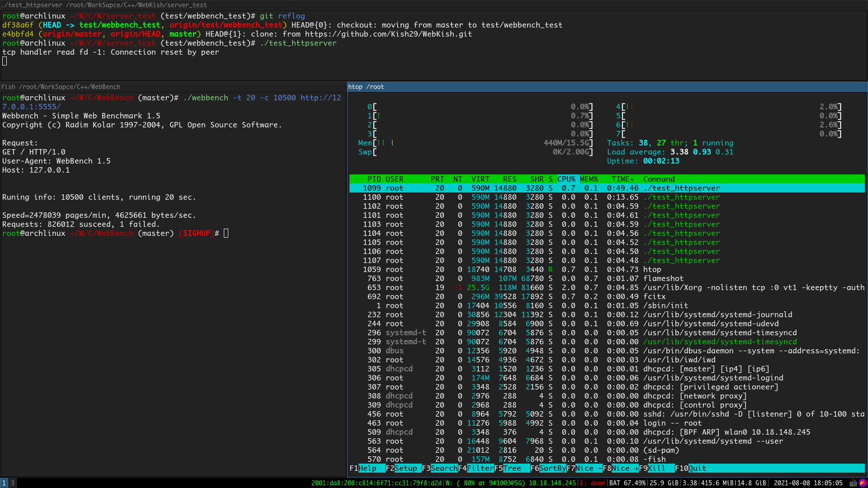Switch to workspace 3 in status bar
Viewport: 868px width, 488px height.
pyautogui.click(x=13, y=483)
